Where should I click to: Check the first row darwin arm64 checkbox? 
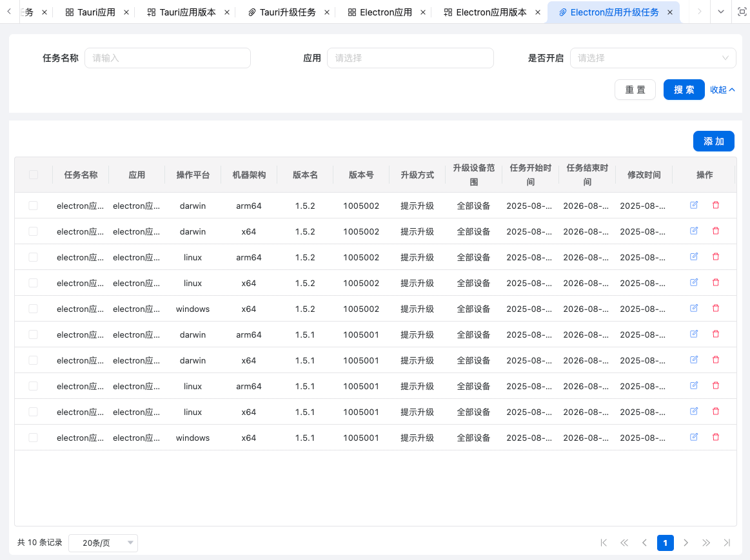coord(34,206)
